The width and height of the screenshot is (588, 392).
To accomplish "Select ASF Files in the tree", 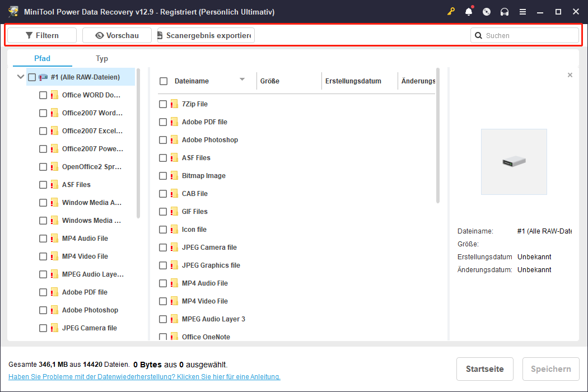I will click(76, 185).
